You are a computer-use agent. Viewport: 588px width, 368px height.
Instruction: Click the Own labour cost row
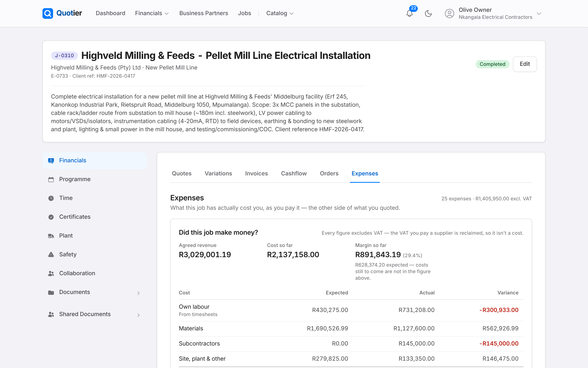pyautogui.click(x=351, y=310)
